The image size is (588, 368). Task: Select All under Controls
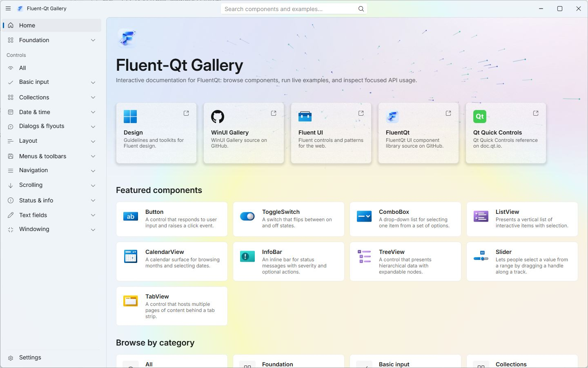click(x=51, y=68)
